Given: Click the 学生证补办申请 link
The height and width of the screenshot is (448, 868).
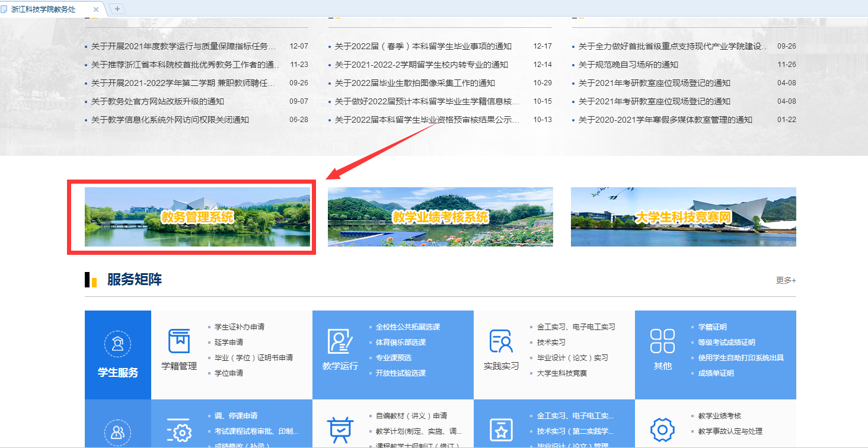Looking at the screenshot, I should pyautogui.click(x=239, y=327).
